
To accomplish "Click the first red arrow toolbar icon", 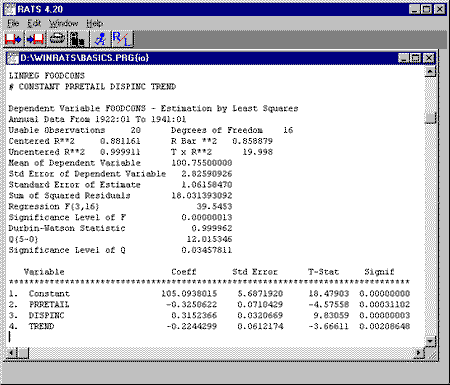I will 13,39.
